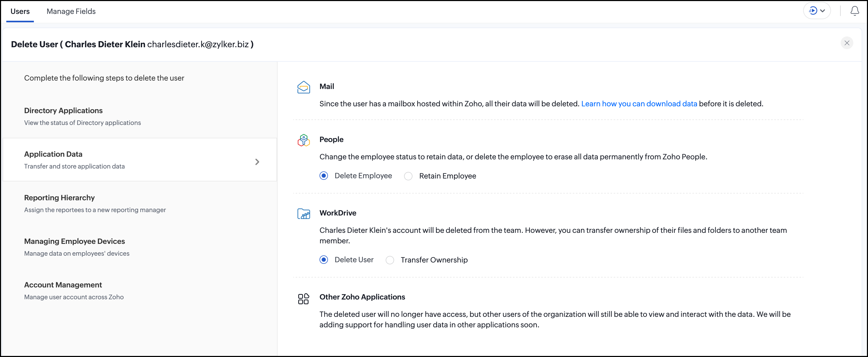Click the 'Other Zoho Applications' heading
Viewport: 868px width, 357px height.
[362, 297]
